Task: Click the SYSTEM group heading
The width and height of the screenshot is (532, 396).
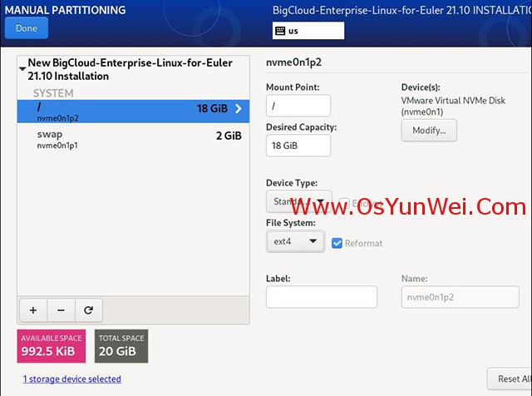Action: click(x=53, y=93)
